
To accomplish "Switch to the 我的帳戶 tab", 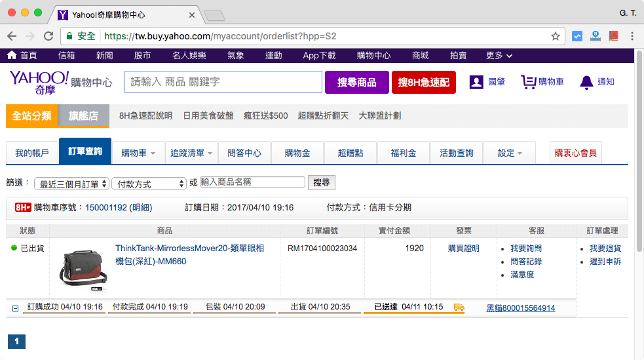I will 32,153.
